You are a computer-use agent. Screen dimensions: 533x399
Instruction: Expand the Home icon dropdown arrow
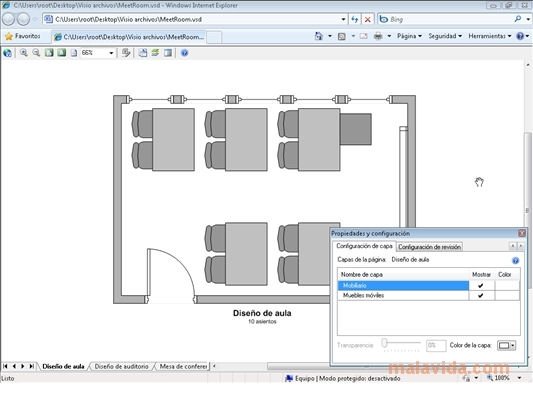[x=330, y=36]
